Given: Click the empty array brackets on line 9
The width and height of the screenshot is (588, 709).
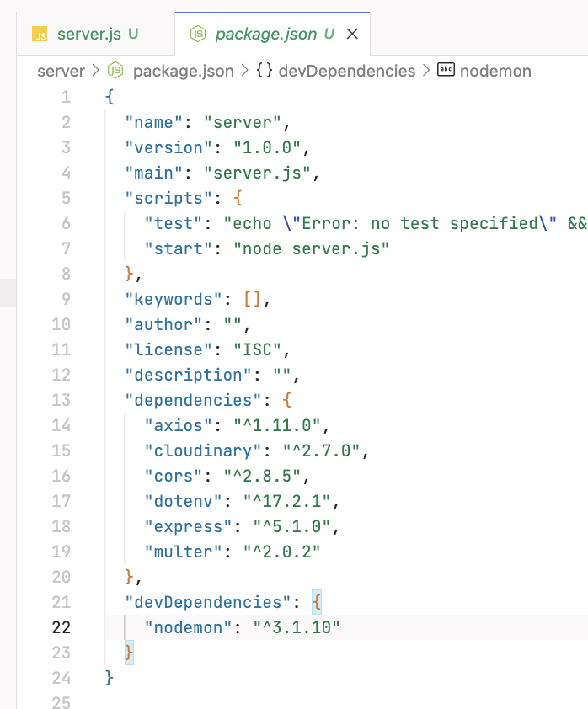Looking at the screenshot, I should pyautogui.click(x=253, y=299).
